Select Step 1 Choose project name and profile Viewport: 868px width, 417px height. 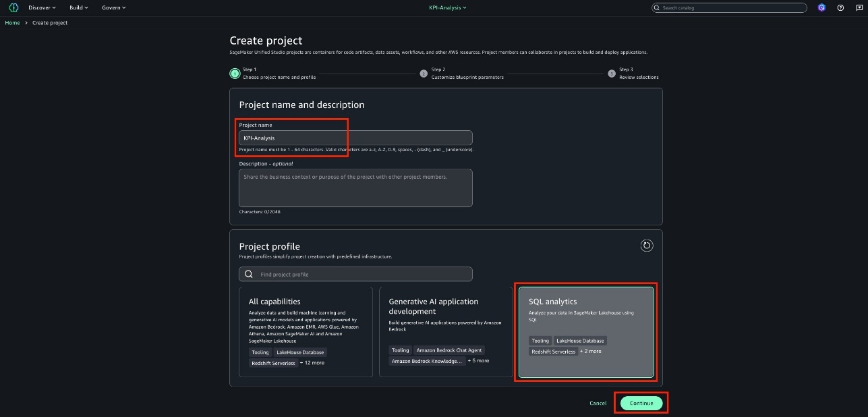(273, 74)
